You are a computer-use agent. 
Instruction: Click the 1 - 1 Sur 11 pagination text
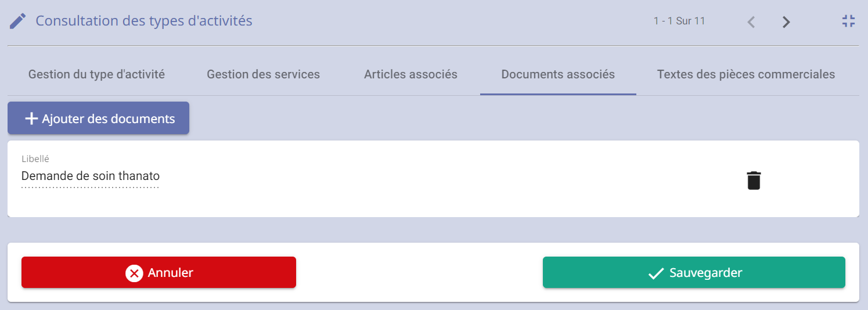(679, 21)
